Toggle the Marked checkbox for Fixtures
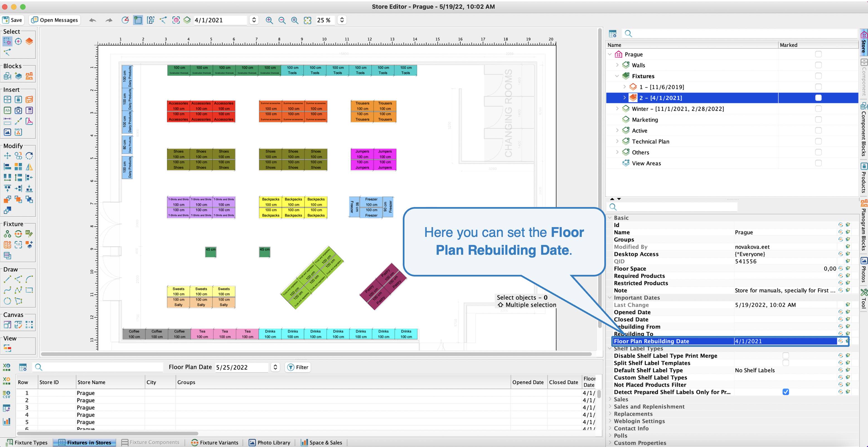This screenshot has height=447, width=868. (818, 76)
